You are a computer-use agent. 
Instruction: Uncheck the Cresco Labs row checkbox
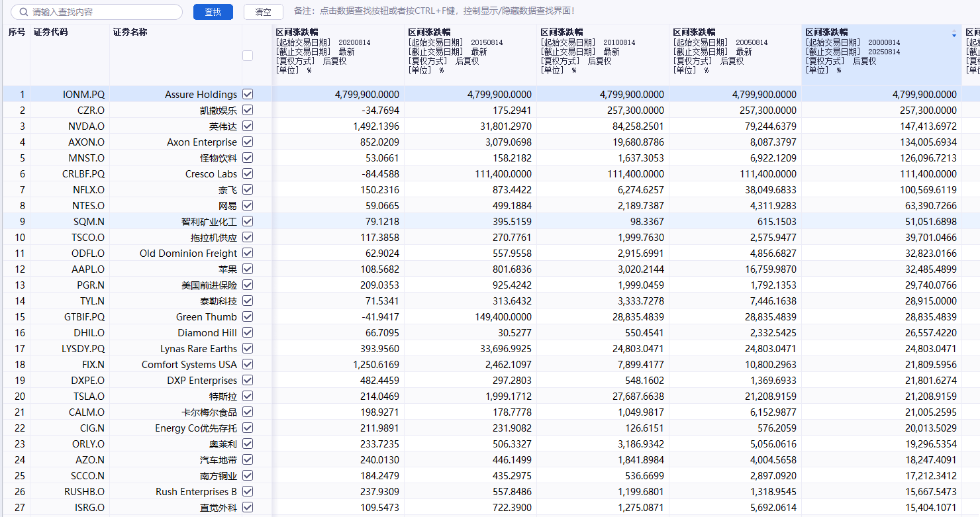tap(248, 173)
